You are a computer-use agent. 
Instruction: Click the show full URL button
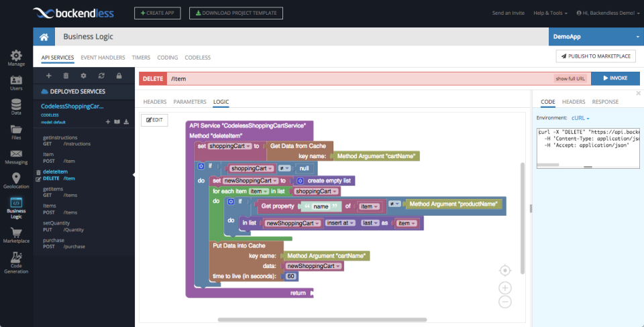(570, 78)
